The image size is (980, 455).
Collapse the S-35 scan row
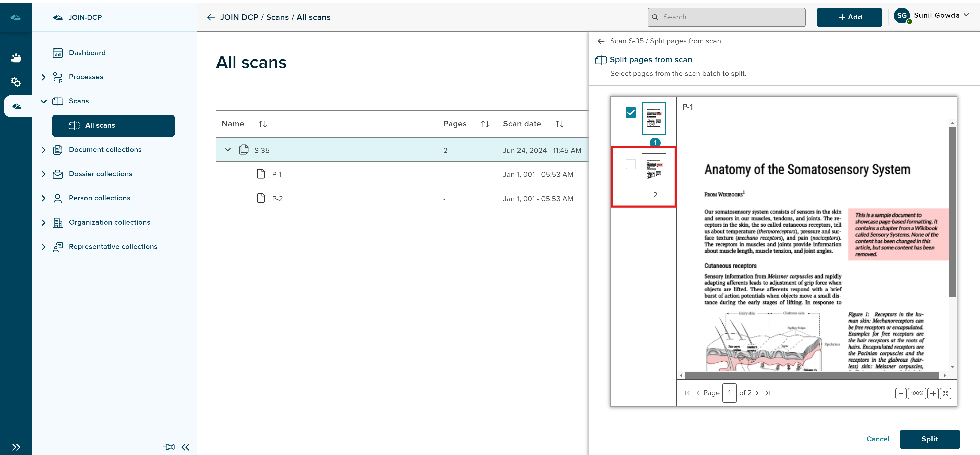[x=228, y=150]
